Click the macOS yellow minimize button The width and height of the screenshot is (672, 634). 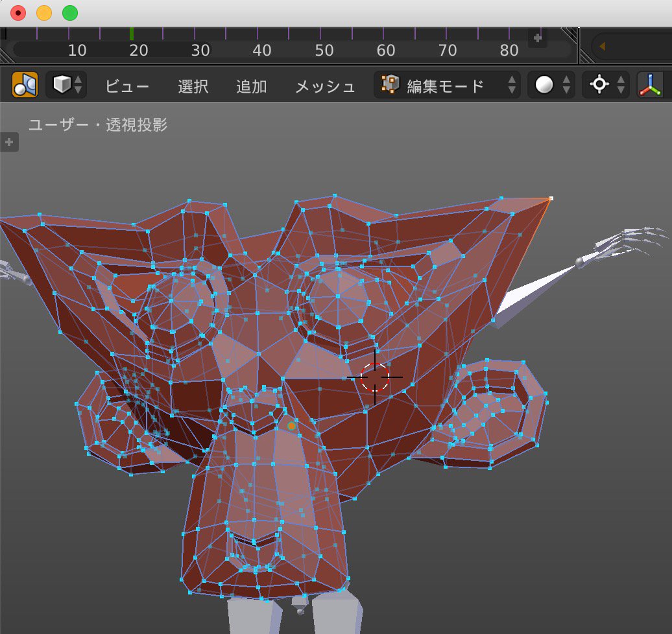coord(44,13)
